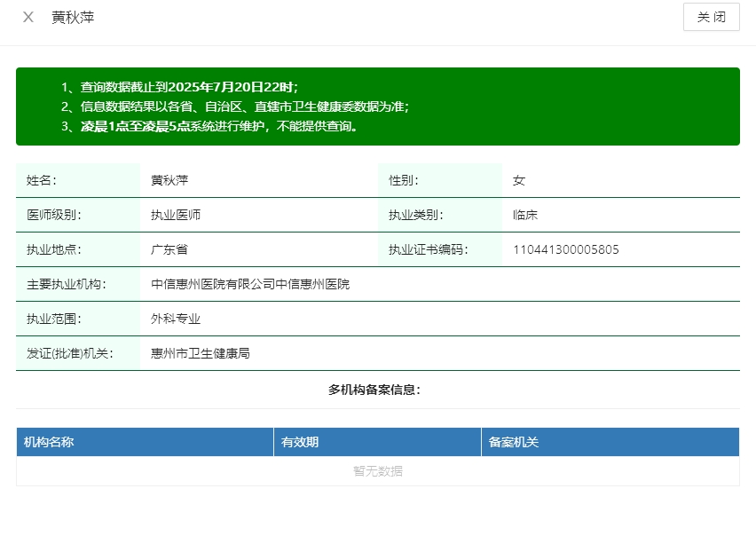Viewport: 756px width, 552px height.
Task: Click the 惠州市卫生健康局 value
Action: [x=201, y=353]
